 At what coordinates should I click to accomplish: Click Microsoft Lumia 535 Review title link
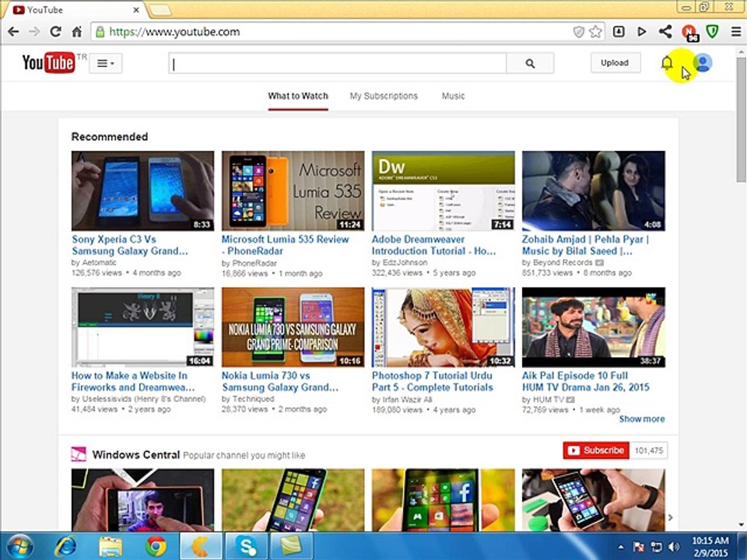tap(286, 245)
